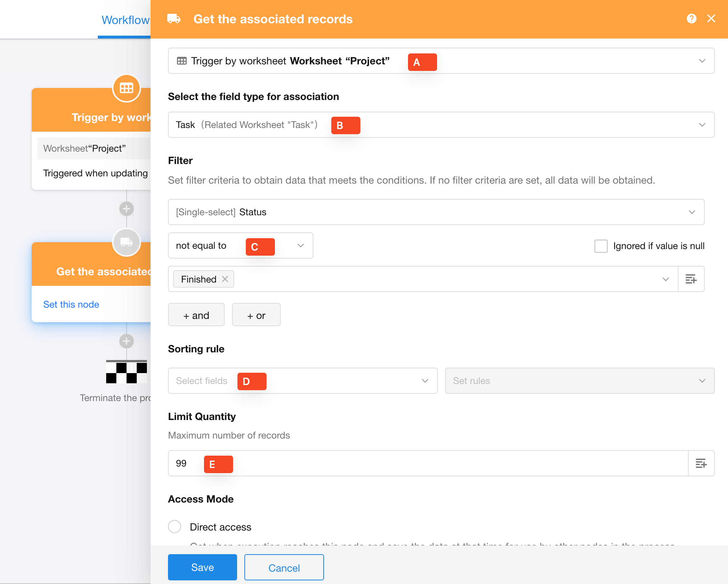Select the Direct access radio button
728x584 pixels.
[x=175, y=527]
